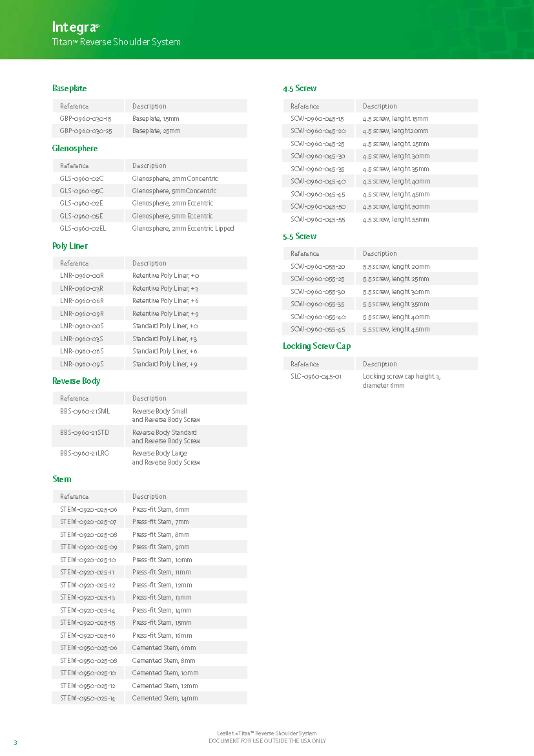Screen dimensions: 534x756
Task: Select Cemented Stem, 14mm description
Action: pos(165,698)
